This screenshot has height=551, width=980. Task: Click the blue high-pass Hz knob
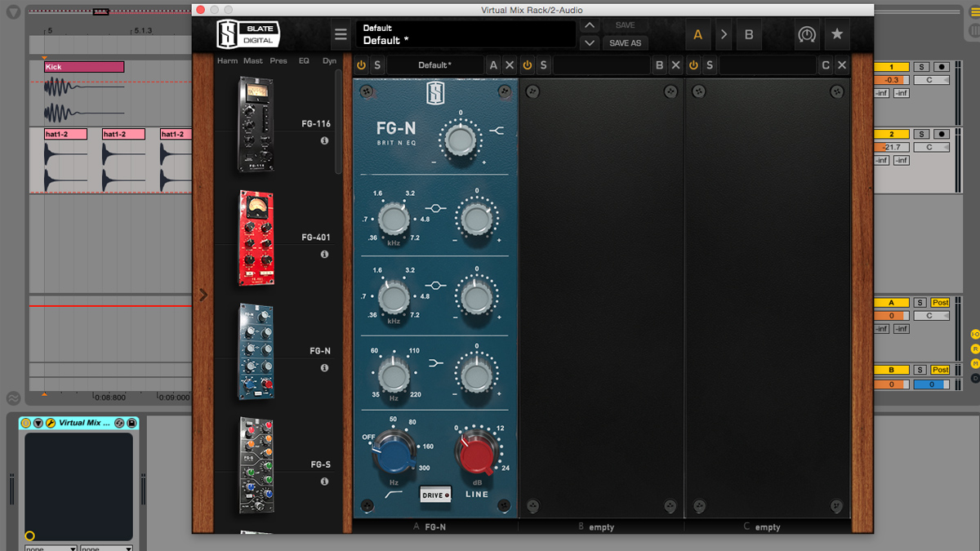394,453
